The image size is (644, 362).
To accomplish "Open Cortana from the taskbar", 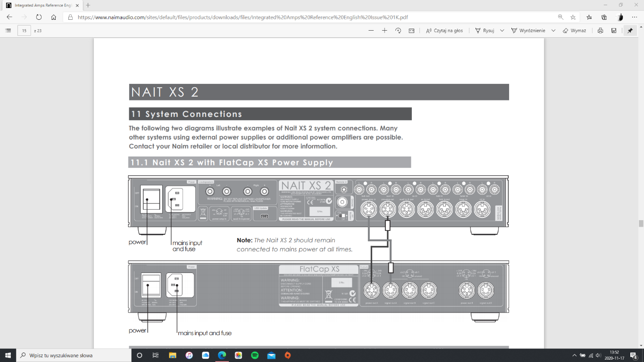I will point(139,355).
